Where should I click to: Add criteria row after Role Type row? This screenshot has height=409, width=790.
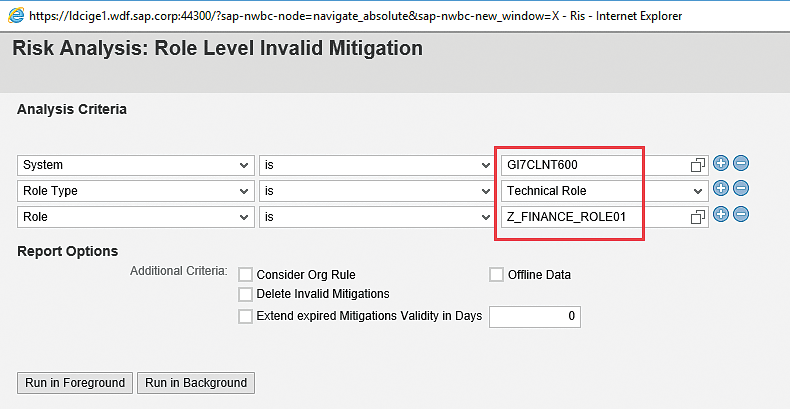coord(721,188)
